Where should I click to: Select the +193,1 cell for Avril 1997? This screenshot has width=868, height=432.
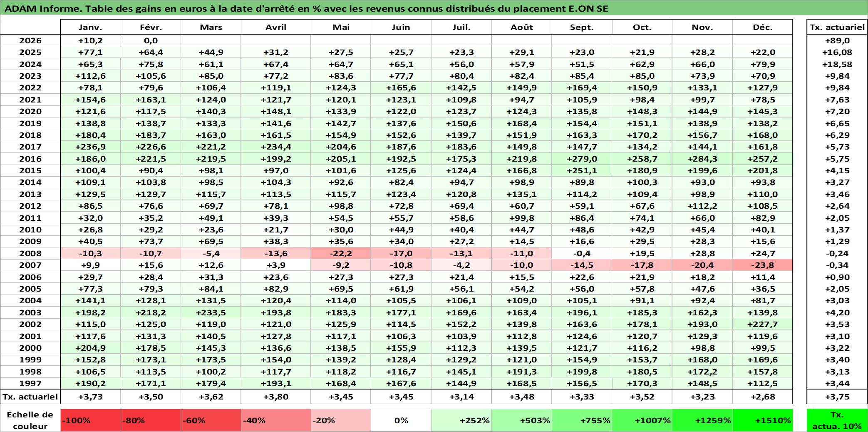click(276, 383)
